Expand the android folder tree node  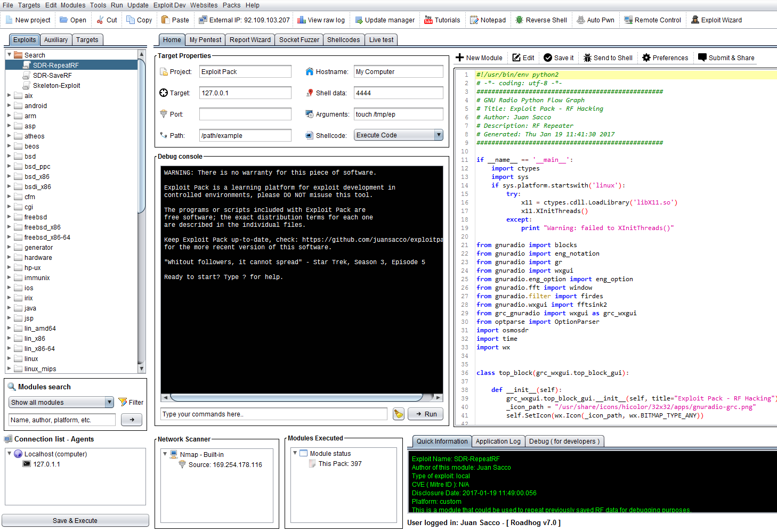[x=10, y=106]
